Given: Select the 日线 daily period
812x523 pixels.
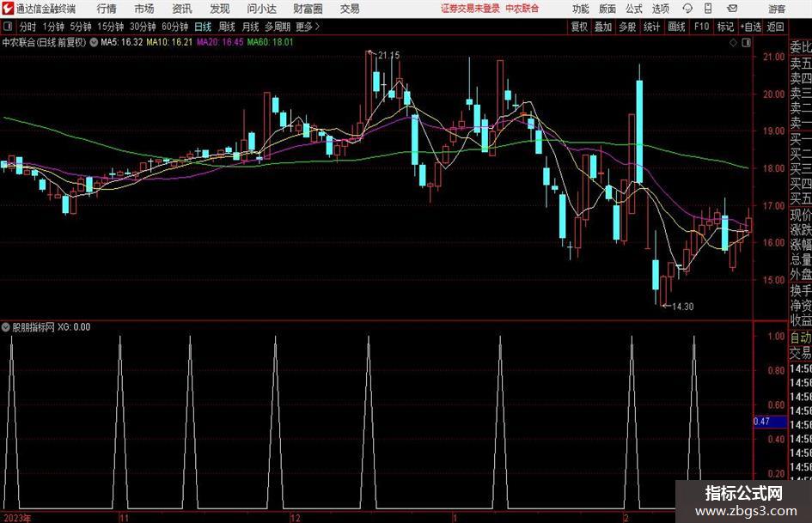Looking at the screenshot, I should (203, 27).
